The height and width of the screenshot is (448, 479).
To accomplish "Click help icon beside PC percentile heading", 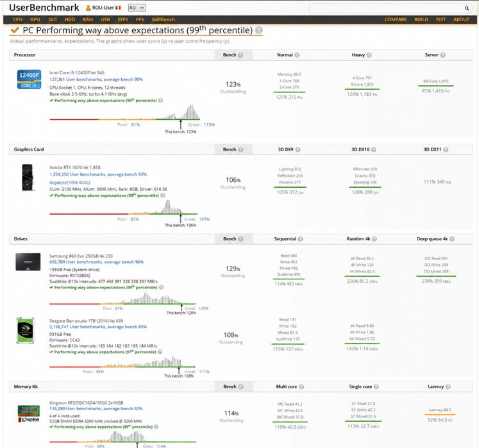I will (259, 30).
